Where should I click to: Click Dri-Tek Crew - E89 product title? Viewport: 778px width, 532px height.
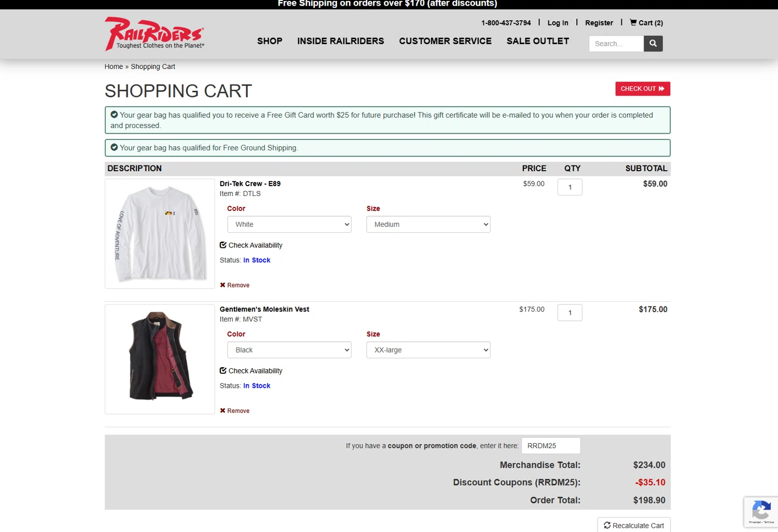click(250, 184)
